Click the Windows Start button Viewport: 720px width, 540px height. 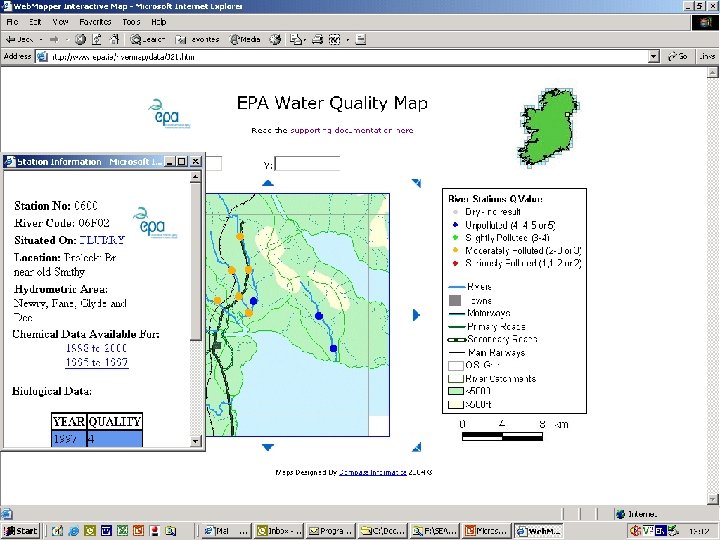[x=21, y=531]
